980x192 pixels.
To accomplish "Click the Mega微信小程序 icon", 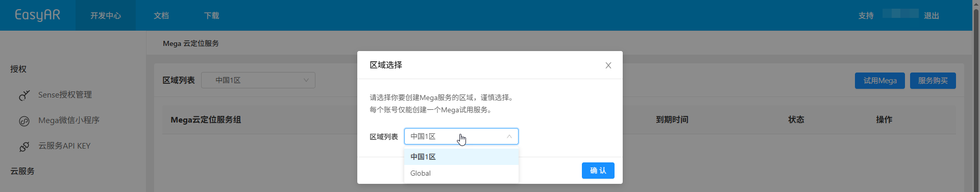I will 24,121.
